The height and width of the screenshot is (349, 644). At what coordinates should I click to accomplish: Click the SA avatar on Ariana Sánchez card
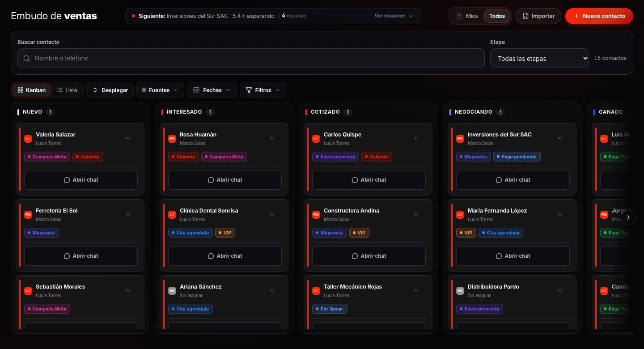(x=172, y=291)
